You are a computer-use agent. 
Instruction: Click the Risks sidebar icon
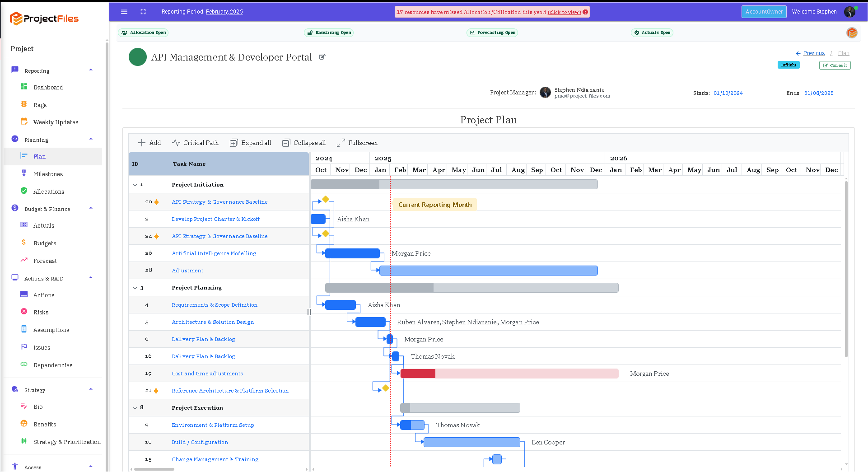24,312
